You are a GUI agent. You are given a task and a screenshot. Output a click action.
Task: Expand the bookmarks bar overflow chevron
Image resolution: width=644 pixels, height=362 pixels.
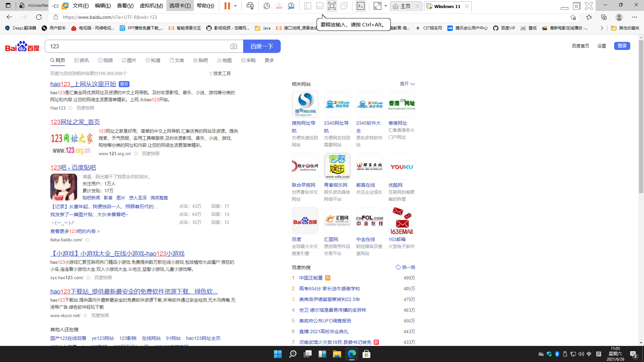coord(602,28)
